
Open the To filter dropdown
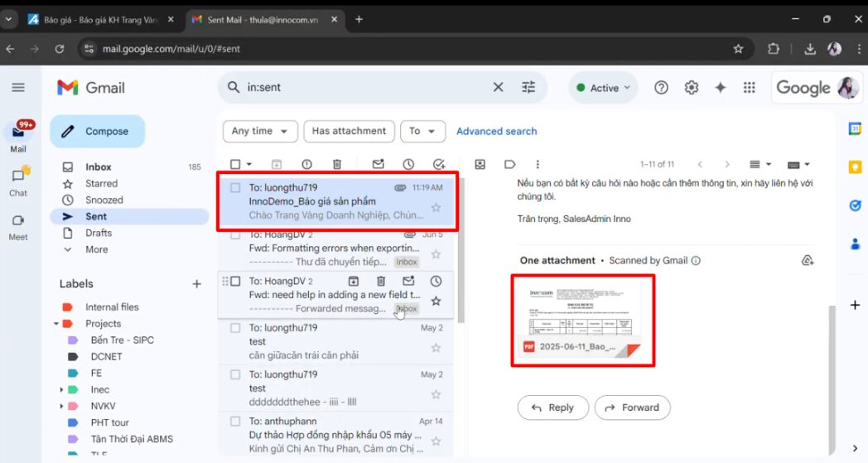pyautogui.click(x=422, y=131)
